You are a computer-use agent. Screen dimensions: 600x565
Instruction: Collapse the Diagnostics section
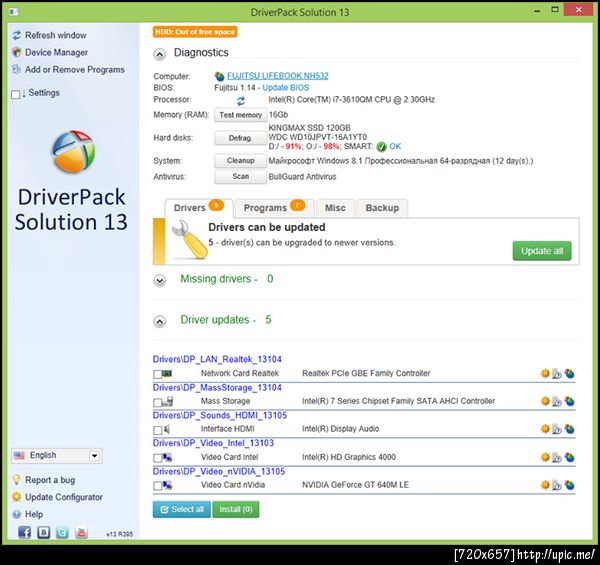click(160, 55)
